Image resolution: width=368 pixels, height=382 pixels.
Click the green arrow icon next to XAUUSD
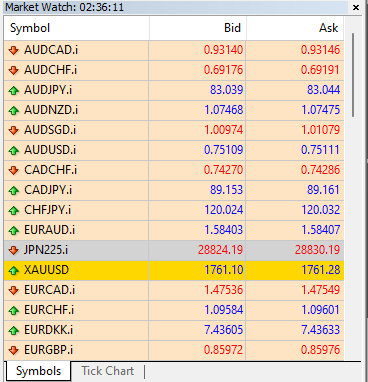pyautogui.click(x=13, y=270)
